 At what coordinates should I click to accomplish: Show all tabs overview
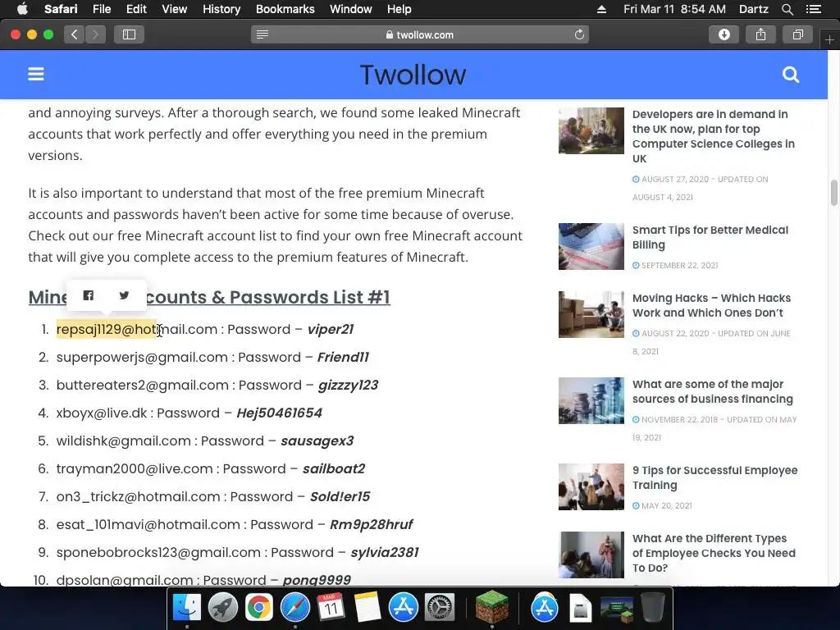[797, 34]
